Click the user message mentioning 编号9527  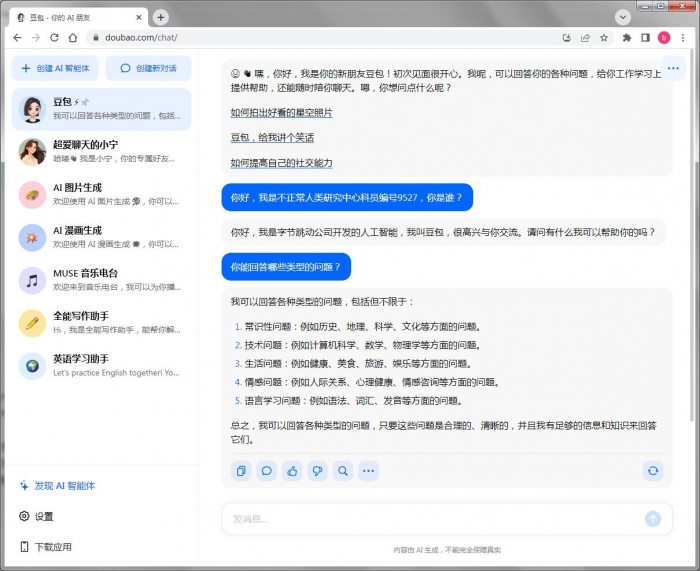pyautogui.click(x=347, y=197)
